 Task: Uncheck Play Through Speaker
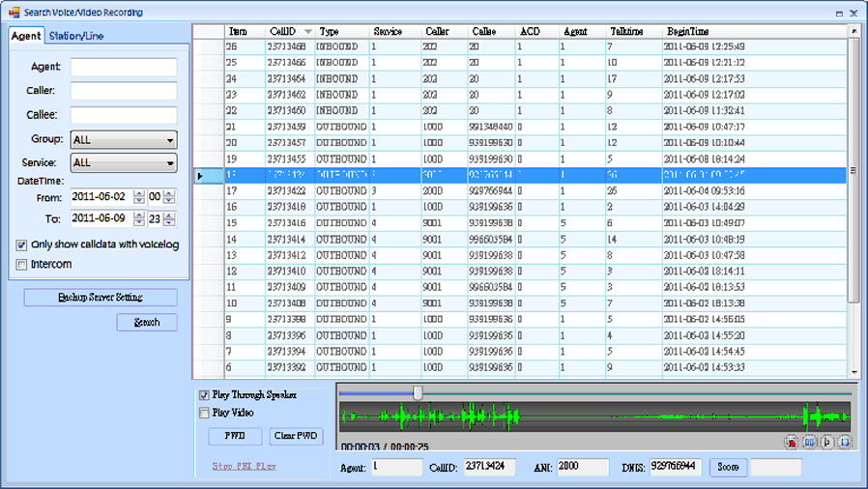(x=204, y=395)
